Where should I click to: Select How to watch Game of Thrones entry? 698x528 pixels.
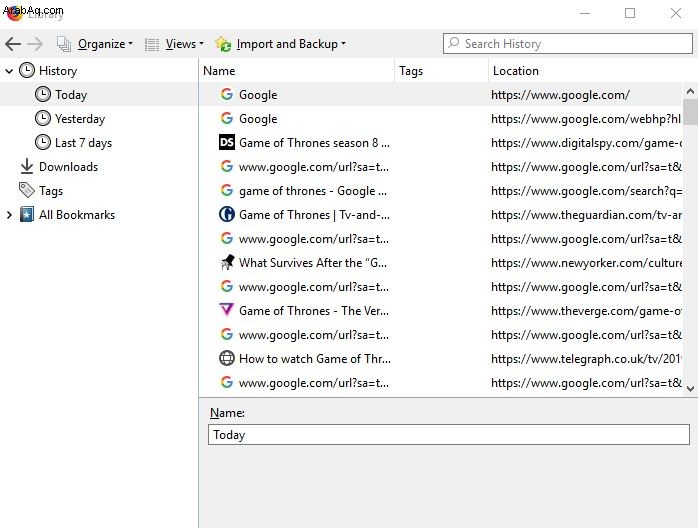tap(440, 359)
